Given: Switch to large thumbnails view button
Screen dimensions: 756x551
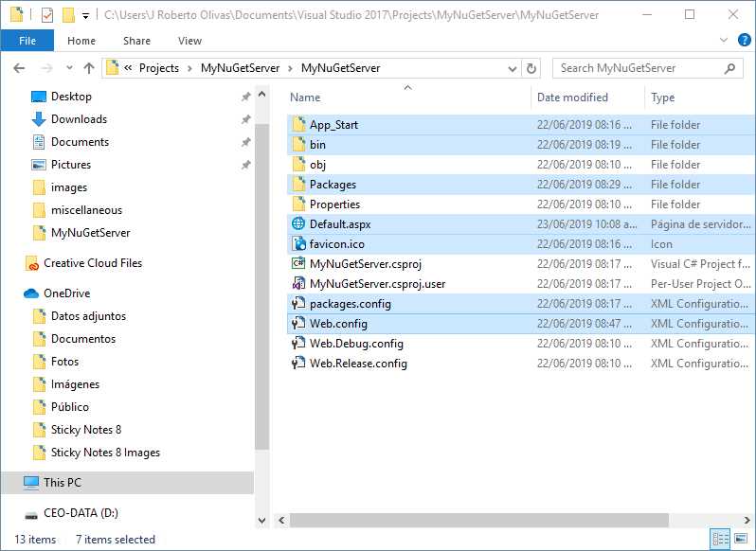Looking at the screenshot, I should tap(741, 539).
